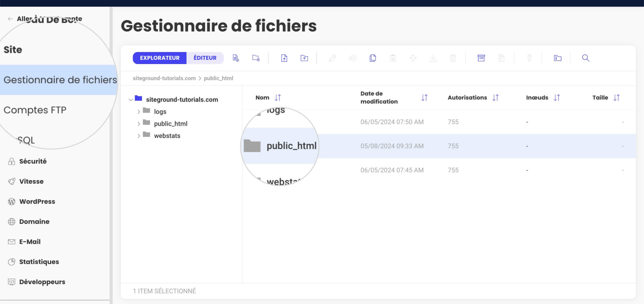Viewport: 644px width, 304px height.
Task: Open the Vitesse sidebar section
Action: 31,181
